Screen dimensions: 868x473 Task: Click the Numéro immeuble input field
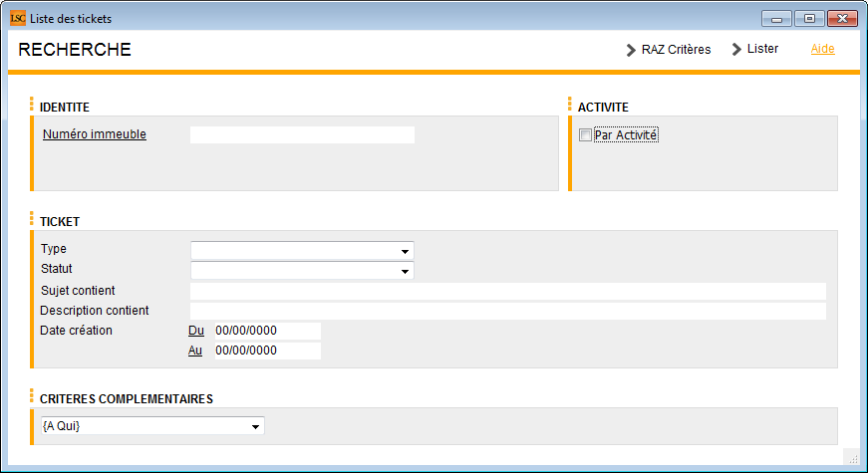coord(302,135)
